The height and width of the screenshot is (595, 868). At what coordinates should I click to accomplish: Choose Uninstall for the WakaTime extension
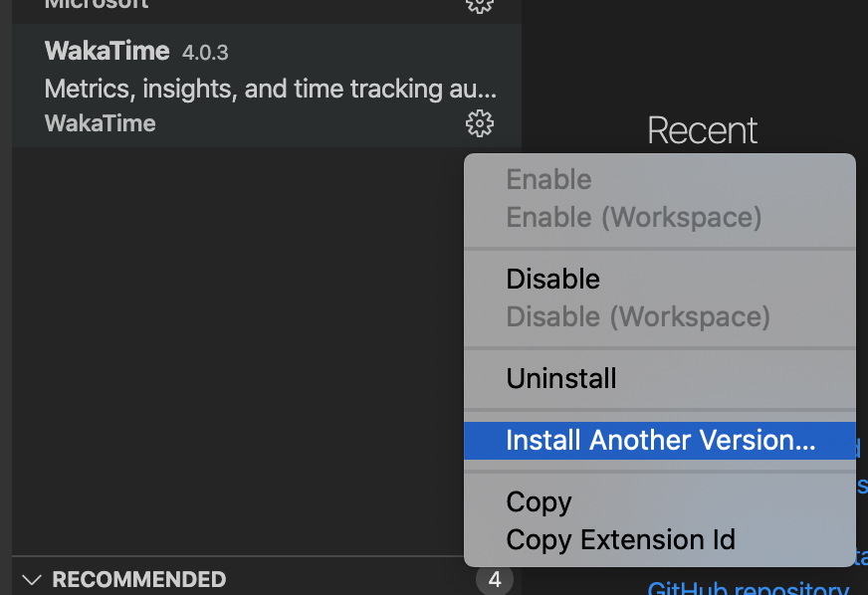(560, 378)
